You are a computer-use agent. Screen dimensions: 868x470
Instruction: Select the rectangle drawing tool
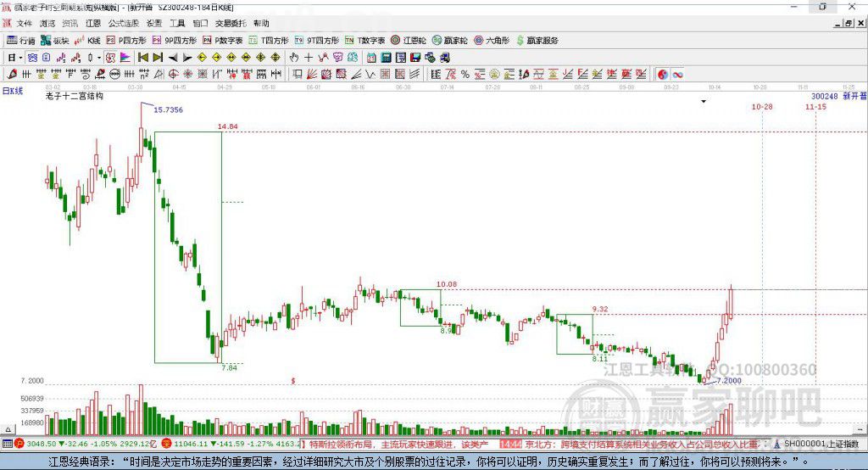(x=298, y=75)
